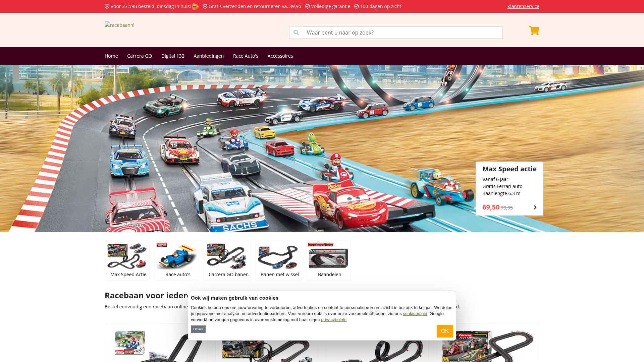Accept cookies with the OK button

(x=445, y=331)
